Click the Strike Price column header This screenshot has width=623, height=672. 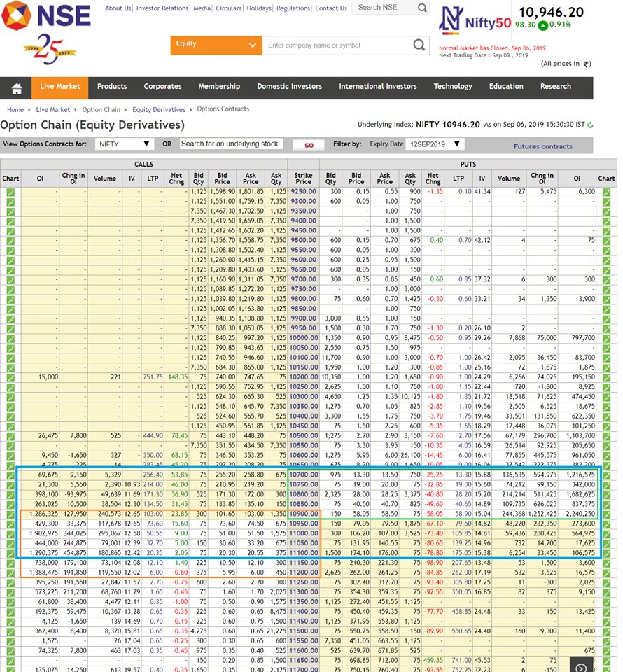tap(303, 178)
